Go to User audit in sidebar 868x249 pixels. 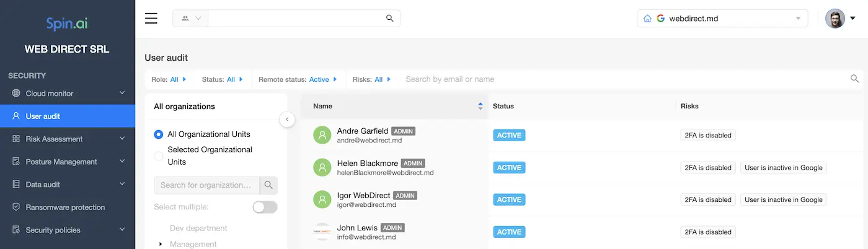click(x=43, y=116)
